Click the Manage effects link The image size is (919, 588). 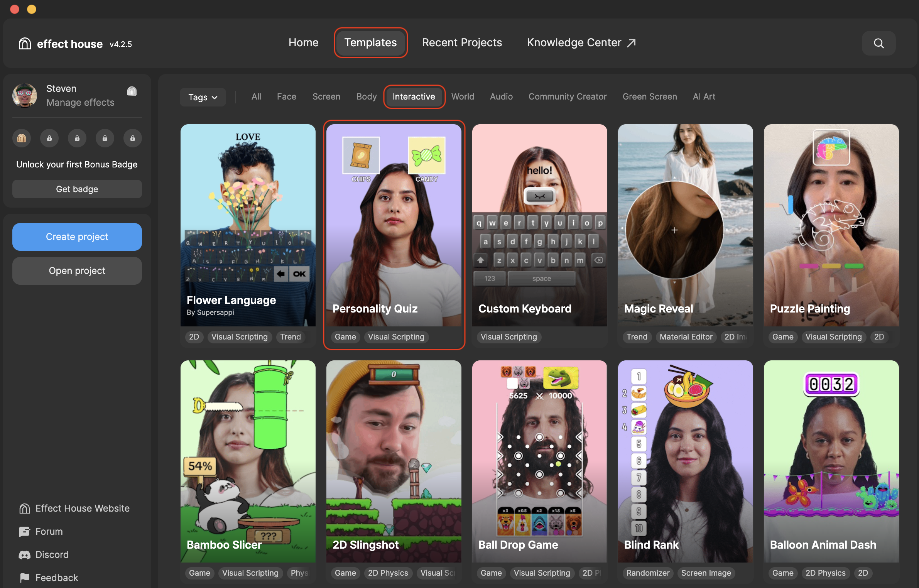(x=80, y=103)
